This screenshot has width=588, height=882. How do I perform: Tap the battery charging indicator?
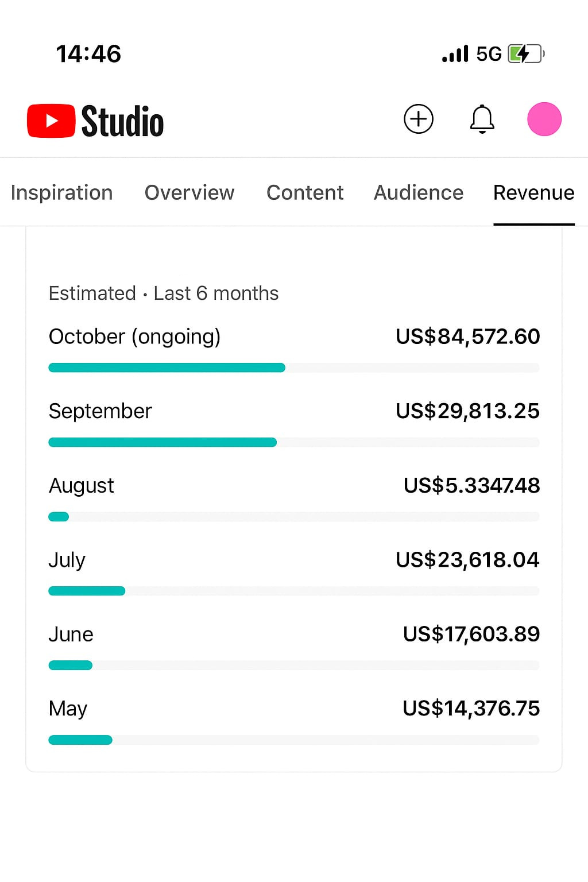click(525, 54)
